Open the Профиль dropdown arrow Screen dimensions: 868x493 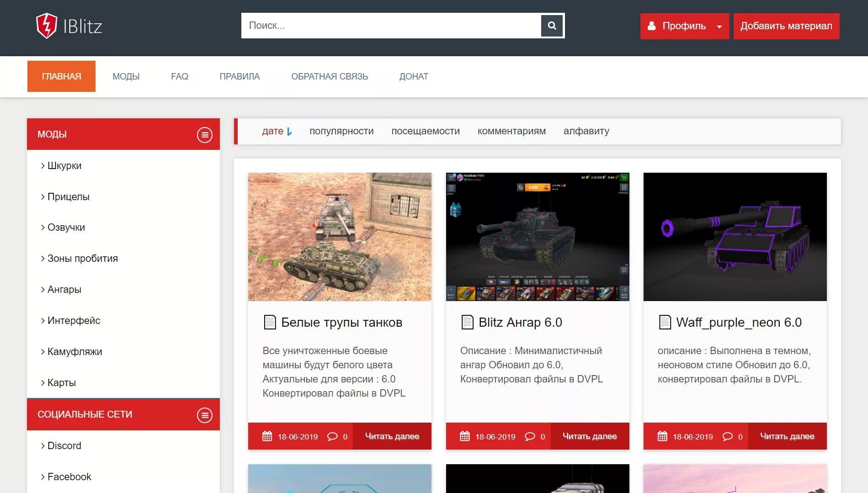tap(719, 27)
